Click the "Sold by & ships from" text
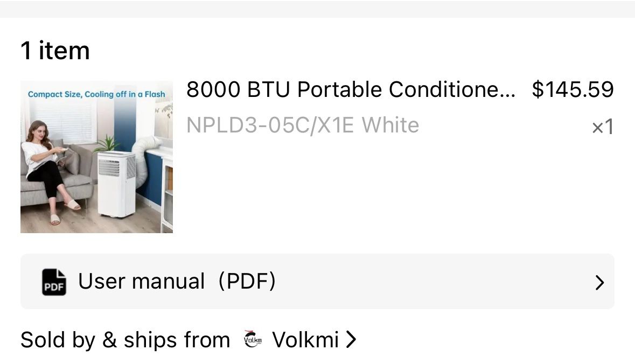Viewport: 635px width, 364px height. click(125, 340)
